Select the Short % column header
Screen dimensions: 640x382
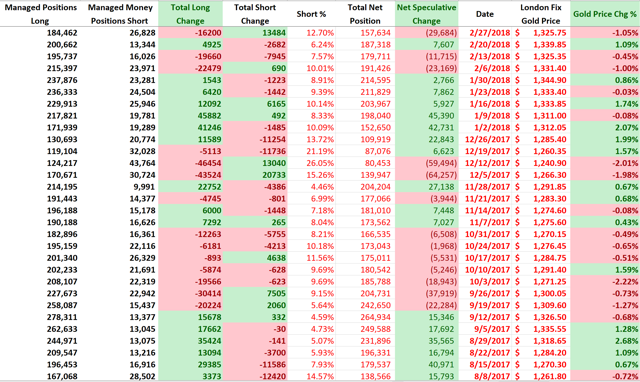point(311,14)
